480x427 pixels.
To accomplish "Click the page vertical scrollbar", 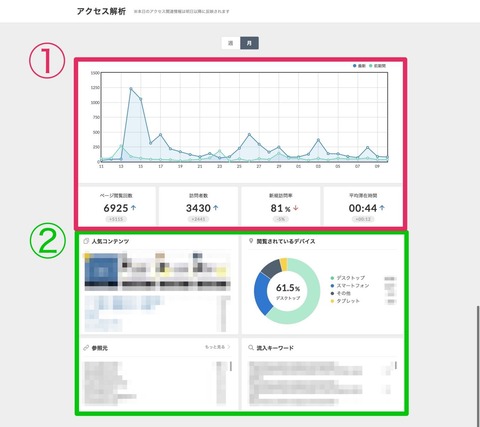I will [478, 365].
